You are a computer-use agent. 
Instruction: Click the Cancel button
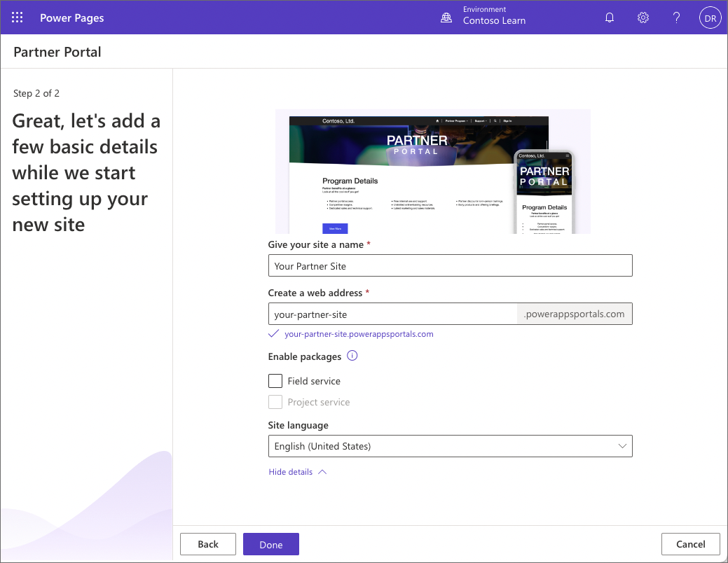click(691, 544)
